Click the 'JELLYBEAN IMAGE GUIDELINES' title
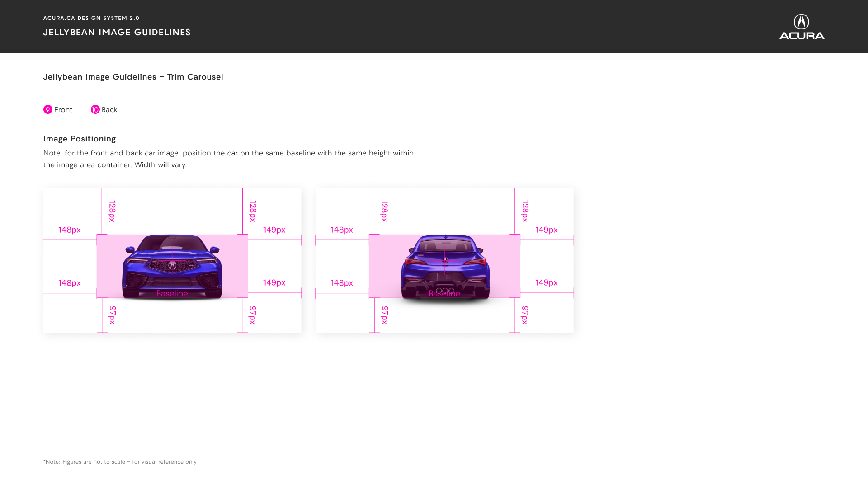This screenshot has height=488, width=868. tap(117, 32)
